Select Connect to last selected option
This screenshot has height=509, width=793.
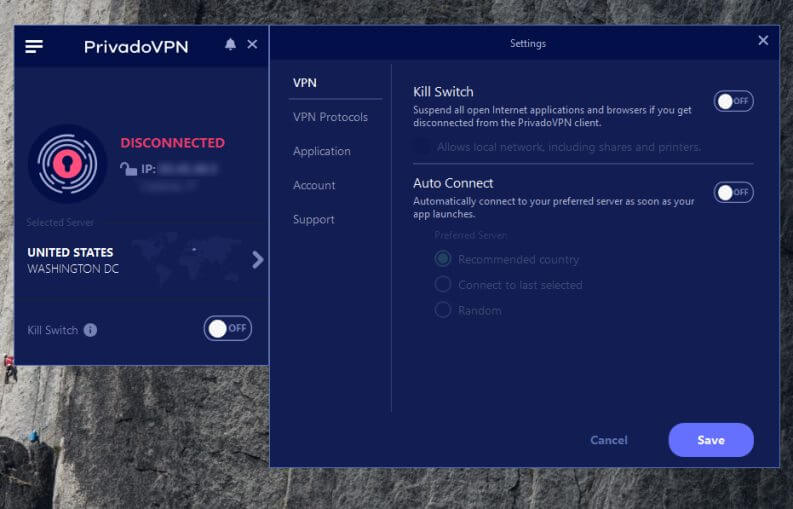tap(443, 284)
